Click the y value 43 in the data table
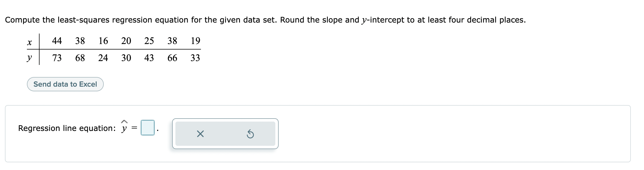Screen dimensions: 644x170 pyautogui.click(x=149, y=58)
